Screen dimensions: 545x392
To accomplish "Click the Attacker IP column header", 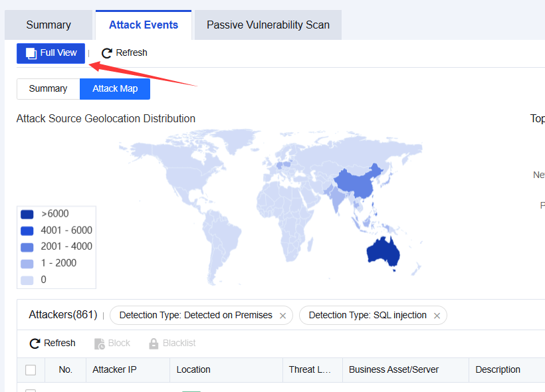I will point(114,370).
